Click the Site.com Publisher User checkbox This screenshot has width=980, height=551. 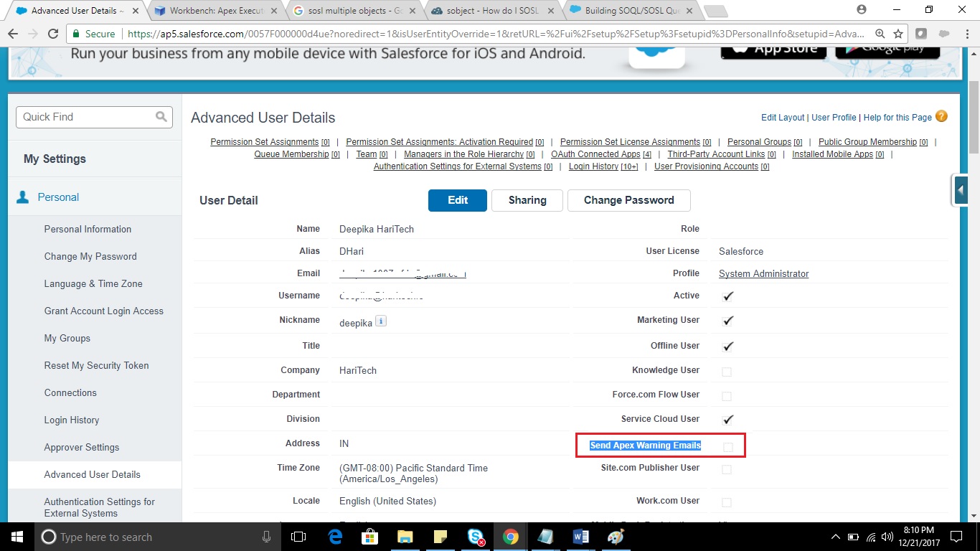tap(727, 469)
